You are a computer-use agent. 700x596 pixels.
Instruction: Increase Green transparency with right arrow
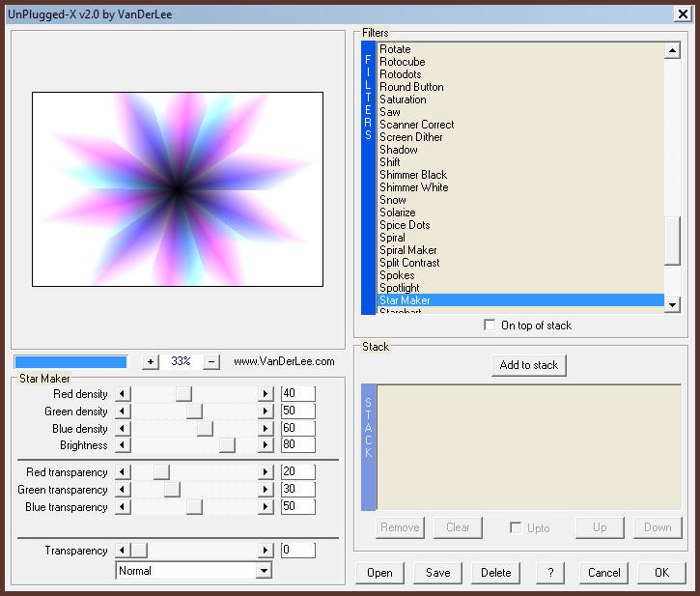tap(266, 489)
